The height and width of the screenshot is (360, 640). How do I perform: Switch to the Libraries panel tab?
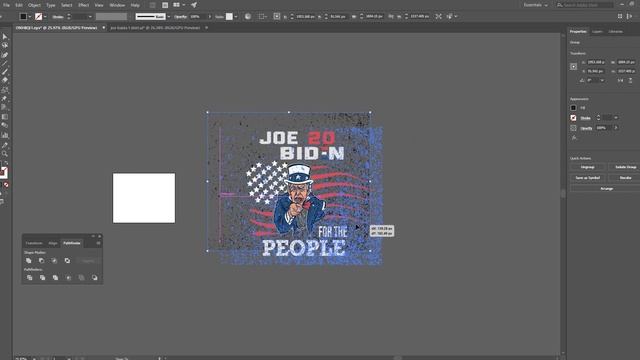[x=616, y=31]
